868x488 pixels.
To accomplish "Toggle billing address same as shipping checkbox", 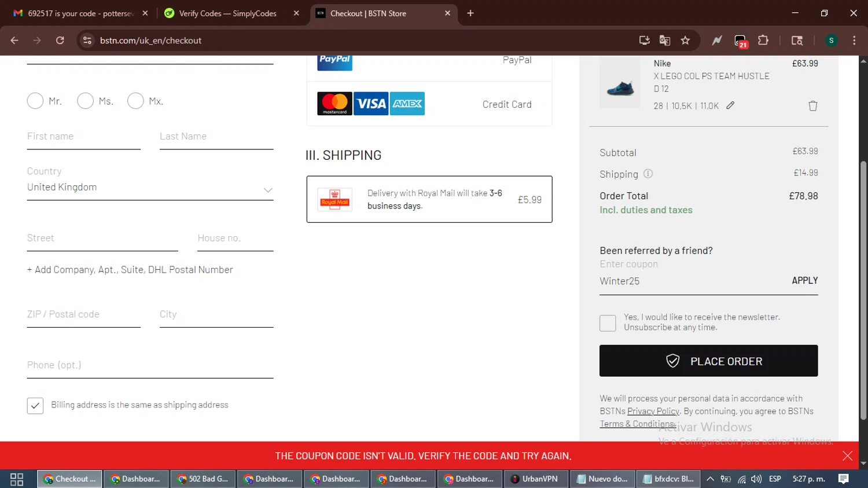I will tap(35, 406).
